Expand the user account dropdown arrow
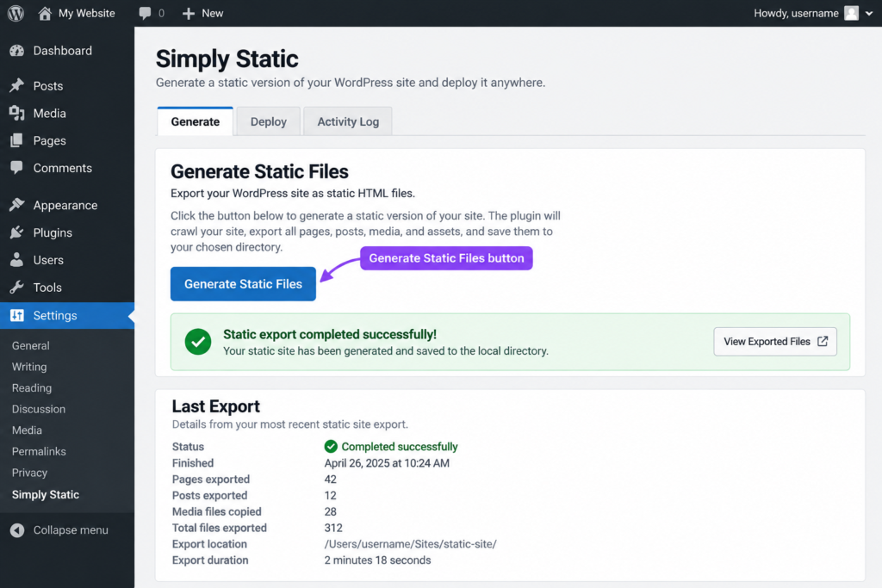The width and height of the screenshot is (882, 588). point(869,14)
